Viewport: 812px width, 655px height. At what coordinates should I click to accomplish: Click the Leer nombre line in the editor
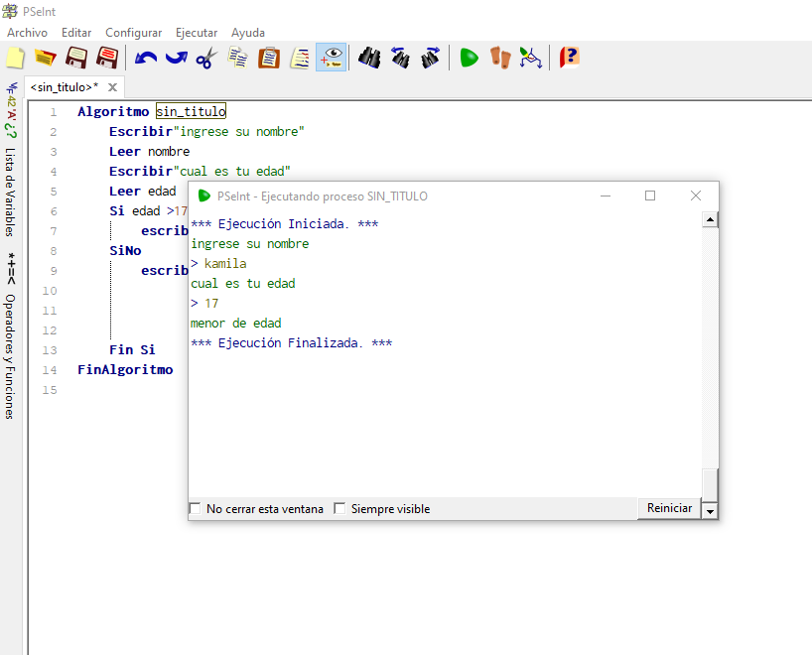pos(150,151)
